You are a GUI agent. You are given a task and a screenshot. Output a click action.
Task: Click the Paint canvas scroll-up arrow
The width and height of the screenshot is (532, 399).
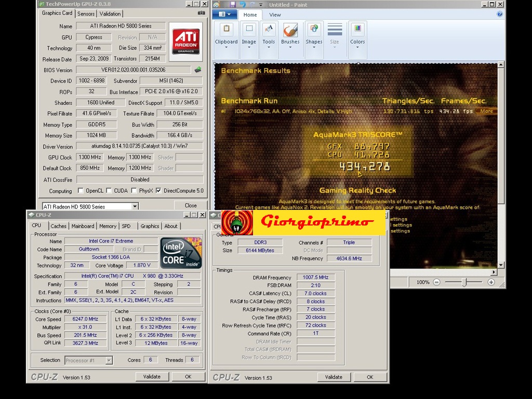coord(501,64)
